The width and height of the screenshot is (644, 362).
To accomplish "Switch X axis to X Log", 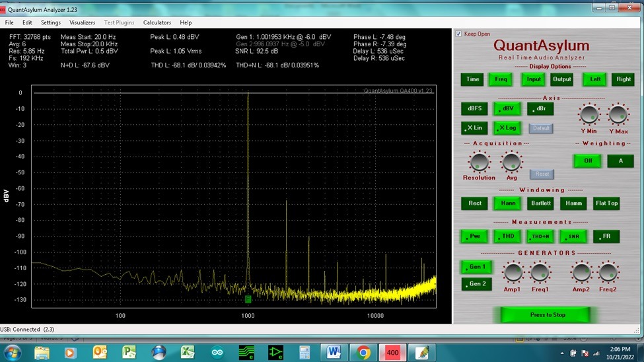I will (507, 127).
